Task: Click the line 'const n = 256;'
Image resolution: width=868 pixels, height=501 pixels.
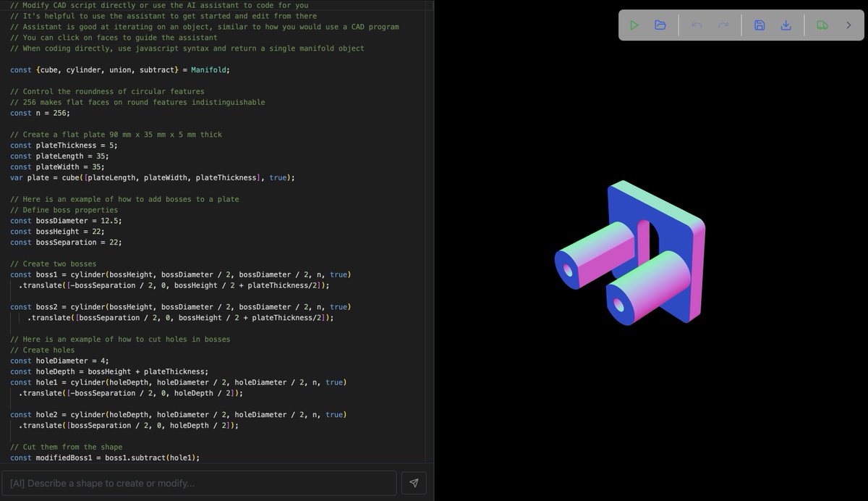Action: [x=41, y=113]
